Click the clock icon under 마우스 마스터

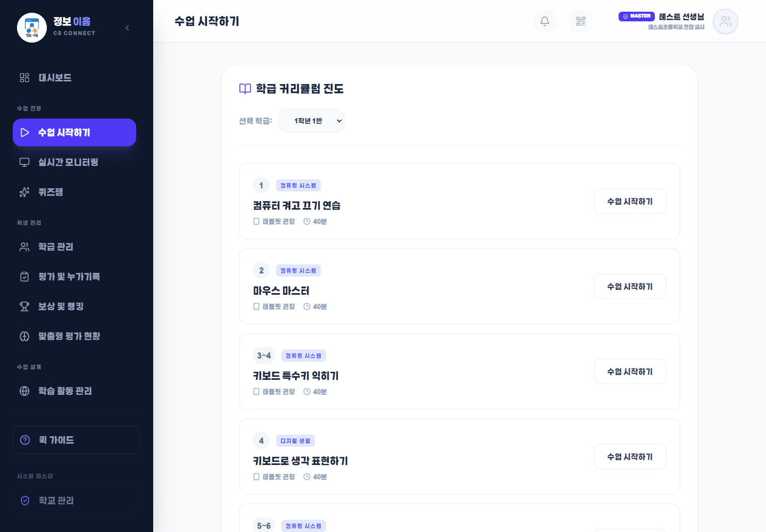tap(307, 306)
